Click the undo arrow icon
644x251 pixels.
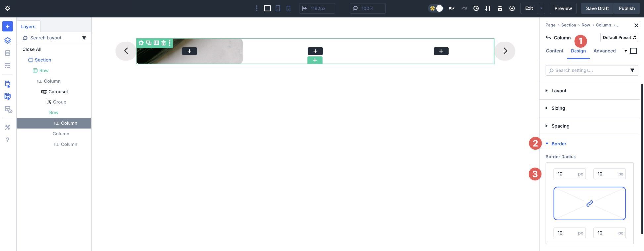(x=452, y=8)
